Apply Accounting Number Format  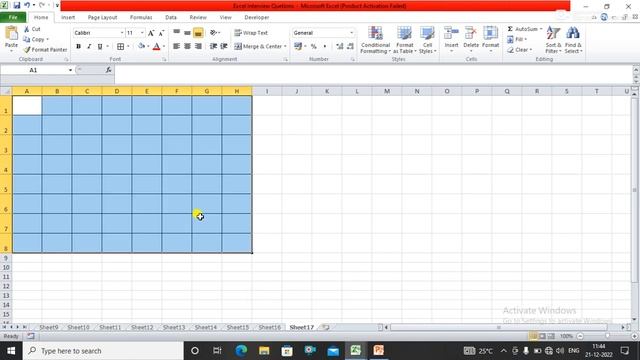coord(298,47)
